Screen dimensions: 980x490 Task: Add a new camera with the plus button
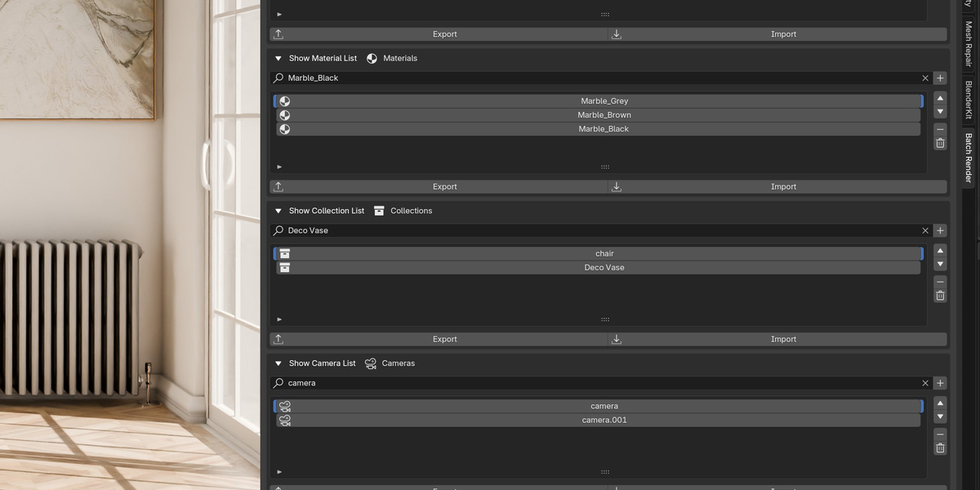[940, 383]
